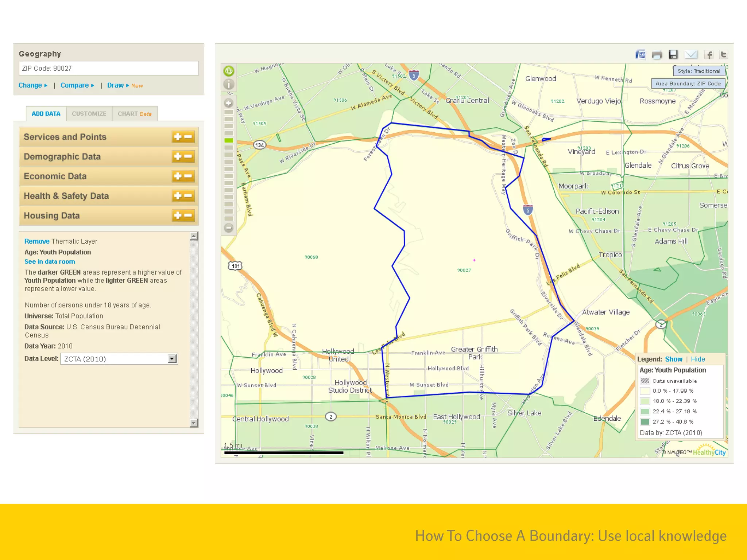Viewport: 747px width, 560px height.
Task: Switch to the CUSTOMIZE tab
Action: click(x=89, y=114)
